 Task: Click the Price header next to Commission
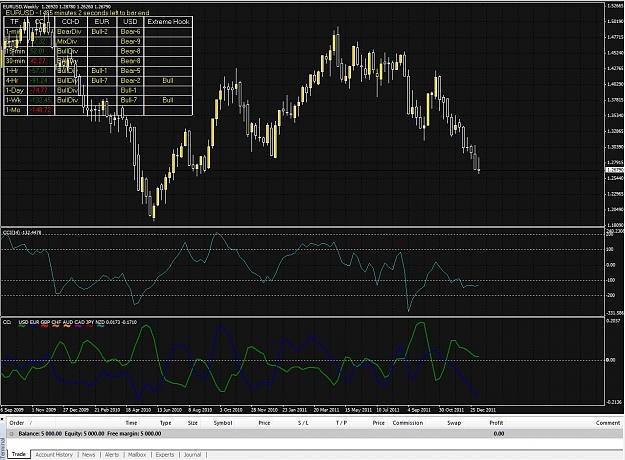pos(378,423)
